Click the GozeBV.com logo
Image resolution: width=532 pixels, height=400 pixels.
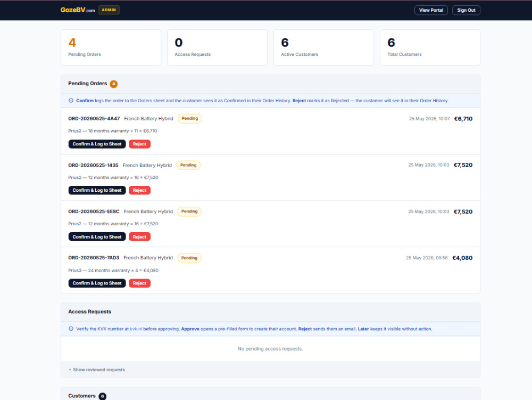pos(78,10)
